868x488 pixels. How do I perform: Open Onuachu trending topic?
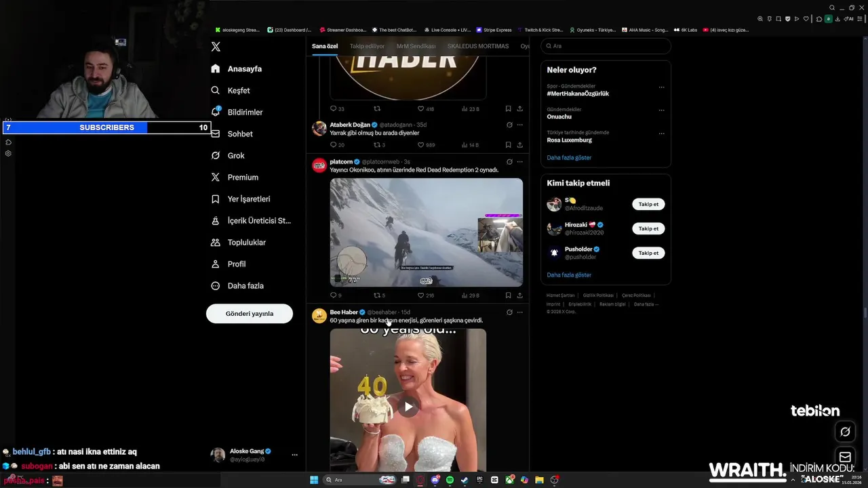tap(559, 117)
